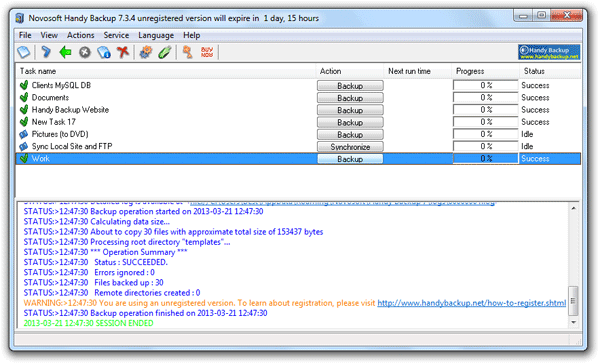Click Backup button for New Task 17

tap(350, 122)
